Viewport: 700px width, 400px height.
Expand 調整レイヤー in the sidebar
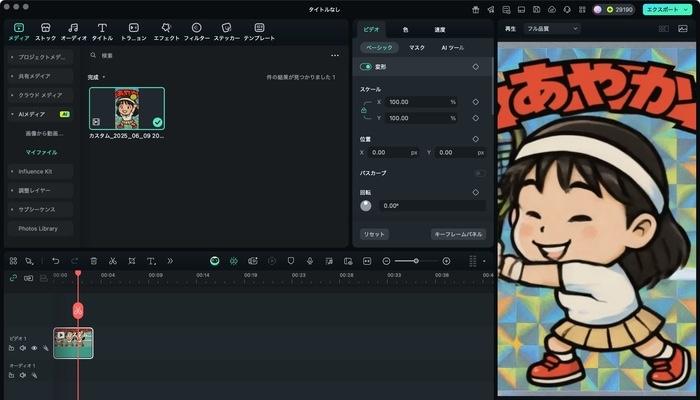[x=41, y=190]
